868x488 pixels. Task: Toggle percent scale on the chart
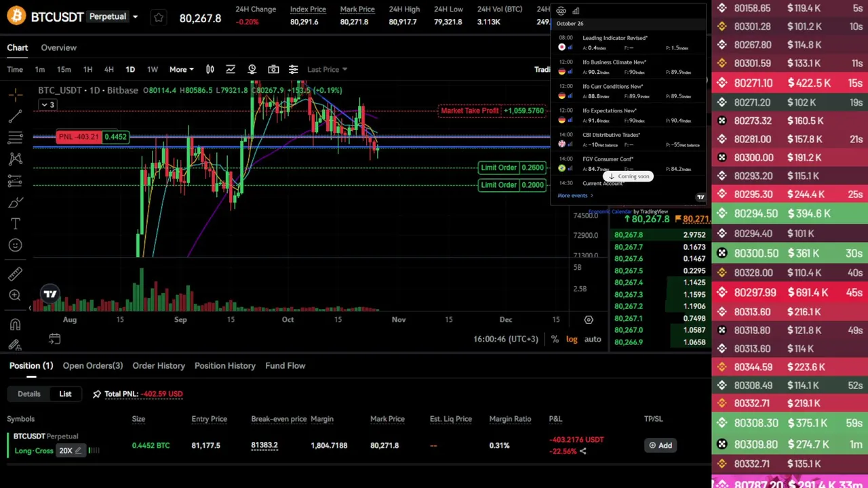pyautogui.click(x=555, y=339)
